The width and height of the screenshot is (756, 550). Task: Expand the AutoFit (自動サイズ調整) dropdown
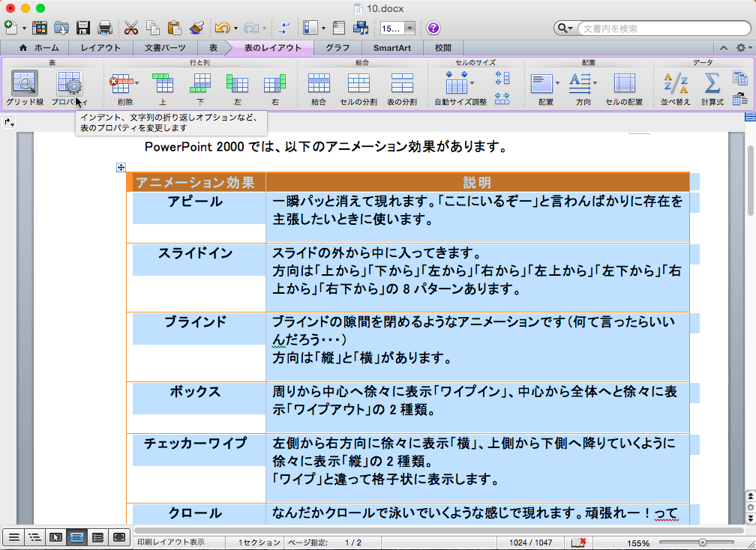472,83
